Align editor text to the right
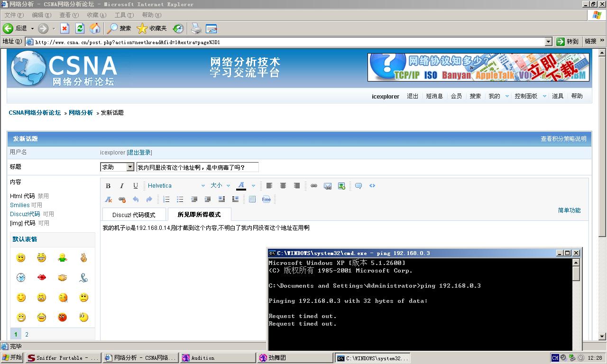The image size is (607, 364). [x=297, y=186]
